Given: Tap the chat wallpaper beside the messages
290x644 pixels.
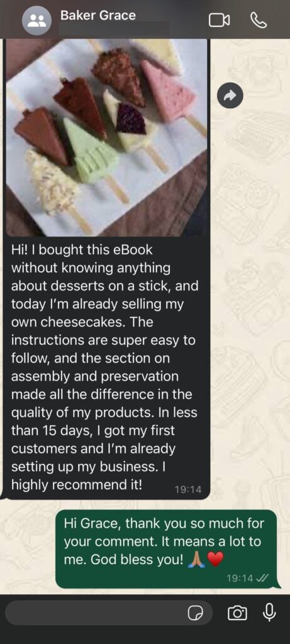Looking at the screenshot, I should pos(250,287).
